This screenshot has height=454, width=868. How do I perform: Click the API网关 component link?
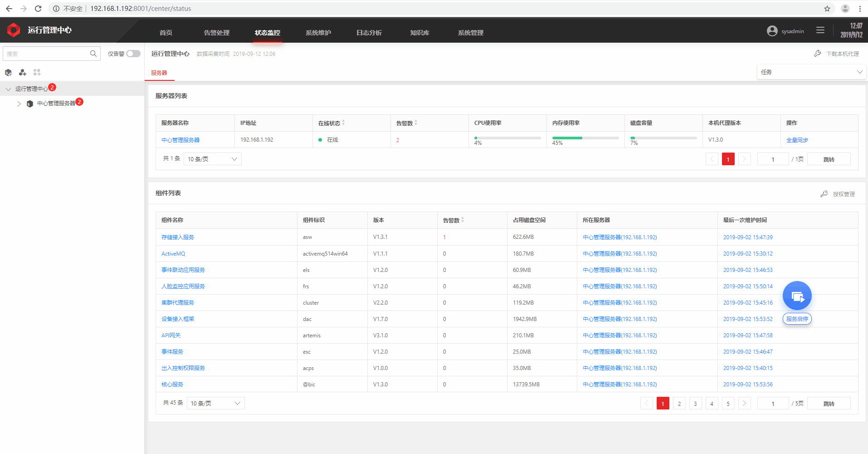(x=171, y=335)
